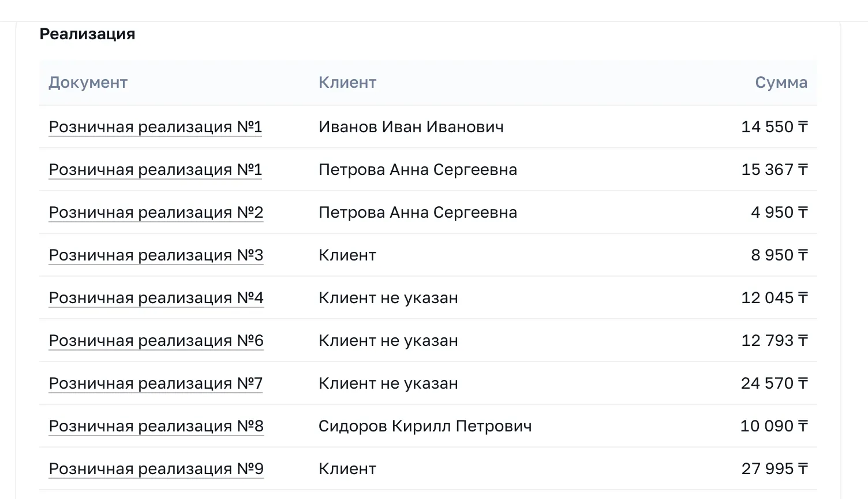This screenshot has width=868, height=499.
Task: Open document Розничная реализация №8
Action: point(156,426)
